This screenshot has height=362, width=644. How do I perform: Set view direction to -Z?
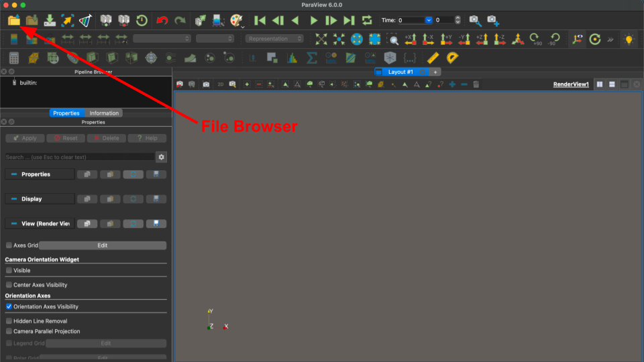pos(500,39)
